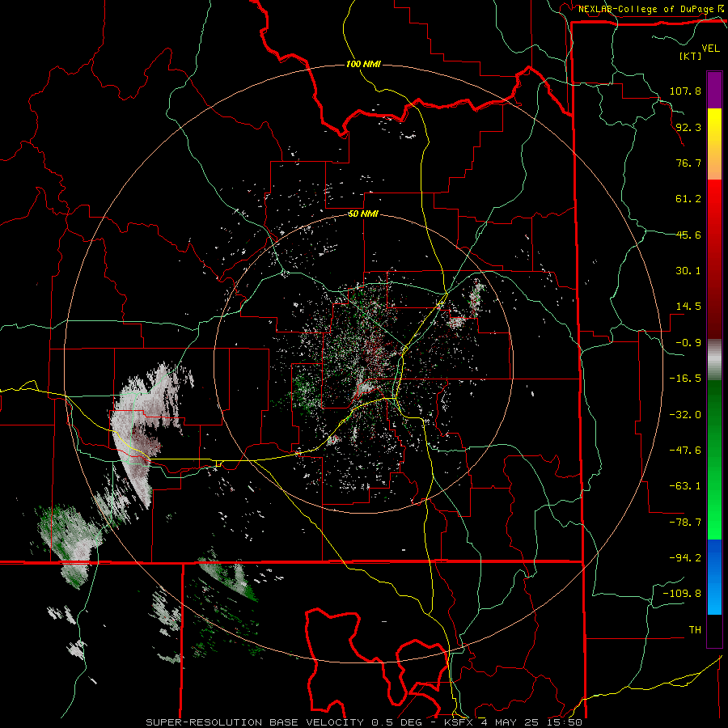Click the -0.9 velocity scale value

(688, 343)
